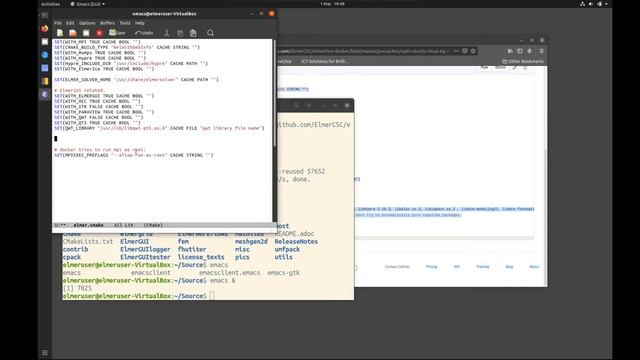This screenshot has width=640, height=360.
Task: Click the ICT Solutions bookmark in Firefox
Action: tap(325, 61)
